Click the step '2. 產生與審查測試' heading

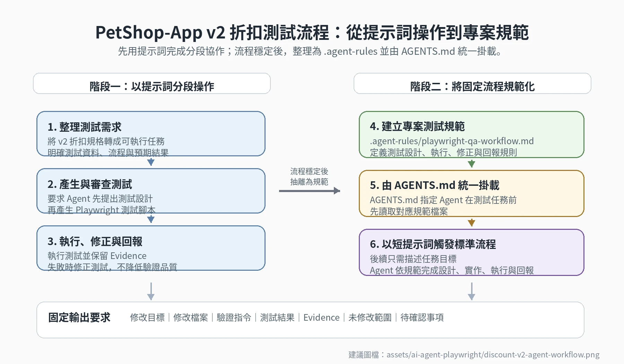(x=90, y=184)
